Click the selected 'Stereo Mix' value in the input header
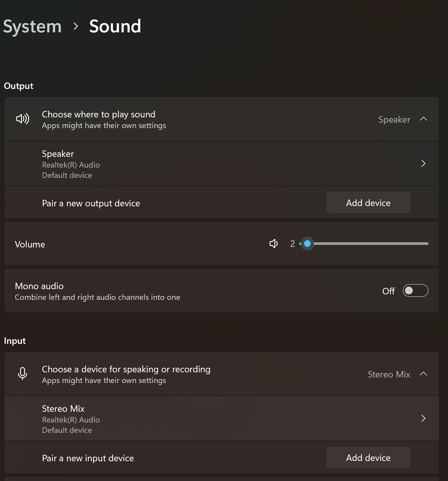Viewport: 448px width, 481px height. pyautogui.click(x=389, y=375)
